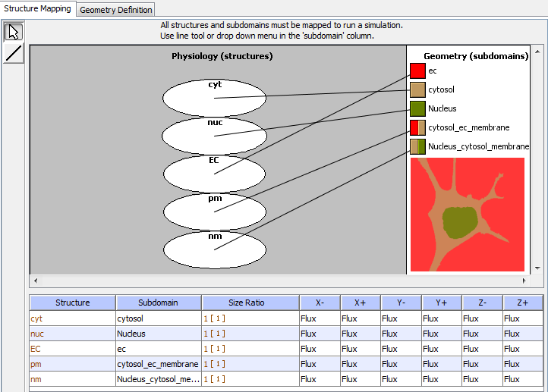Screen dimensions: 548x392
Task: Click the horizontal scrollbar left arrow
Action: coord(36,281)
